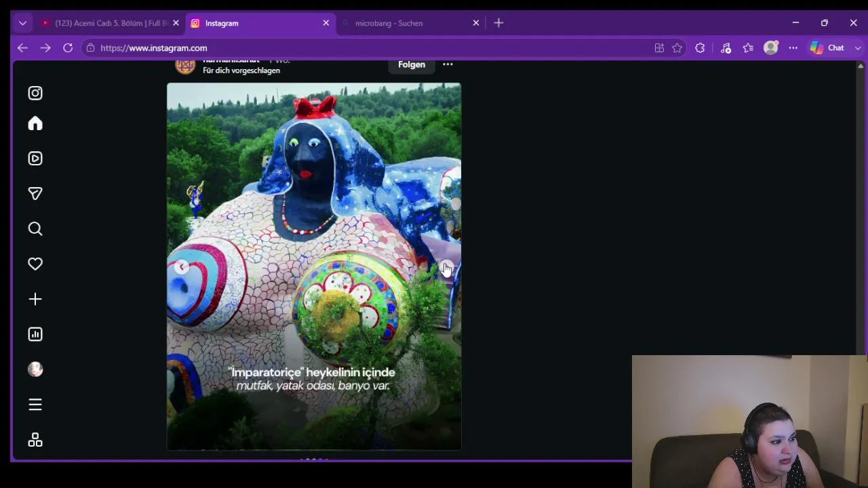This screenshot has height=488, width=868.
Task: Open the suggested account's avatar
Action: pyautogui.click(x=185, y=66)
